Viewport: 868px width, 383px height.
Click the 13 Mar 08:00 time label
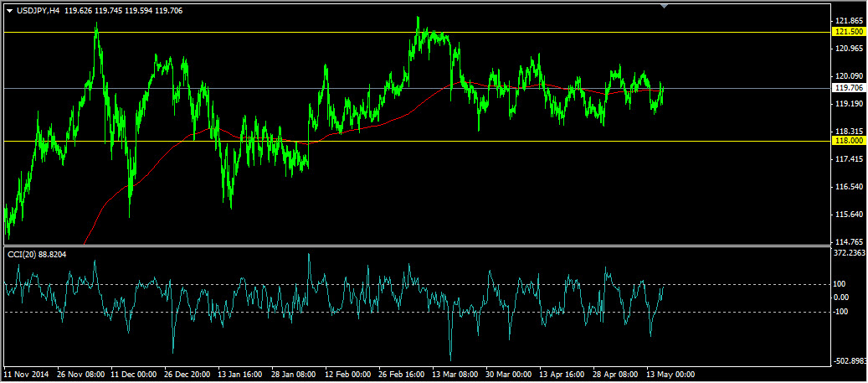click(x=455, y=374)
